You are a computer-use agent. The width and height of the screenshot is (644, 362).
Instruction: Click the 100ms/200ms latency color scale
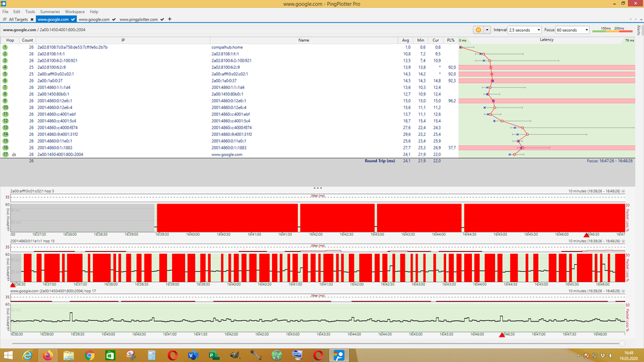(612, 30)
